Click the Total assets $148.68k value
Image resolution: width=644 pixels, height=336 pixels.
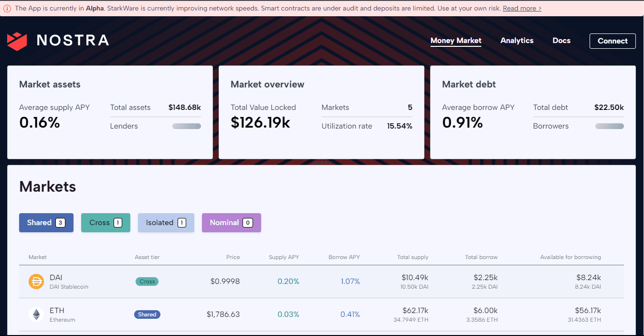pyautogui.click(x=185, y=108)
